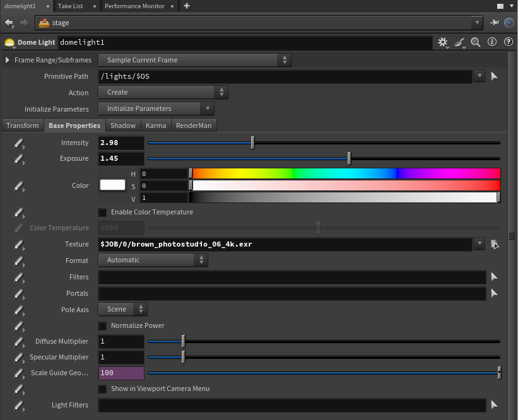The image size is (518, 420).
Task: Click inside the Primitive Path field
Action: point(252,76)
